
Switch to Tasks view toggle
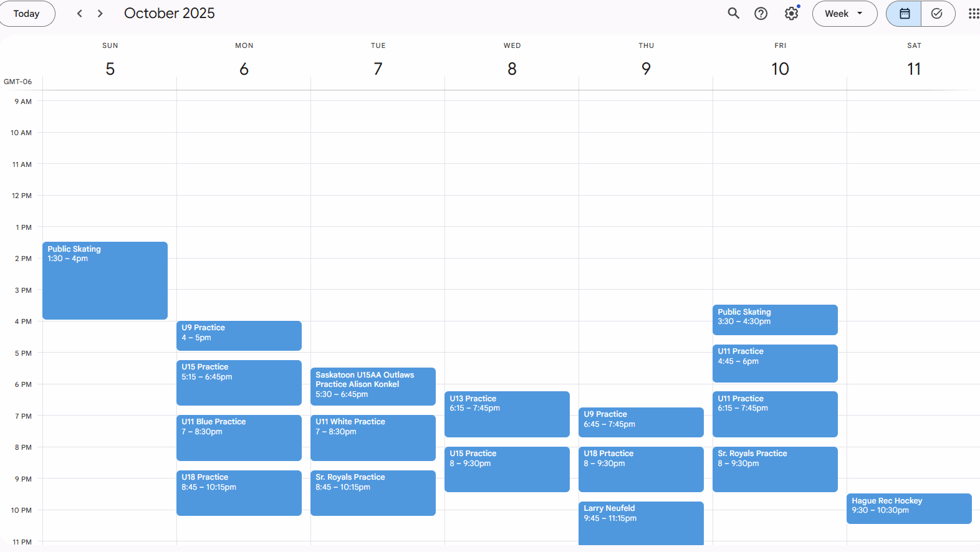(937, 13)
